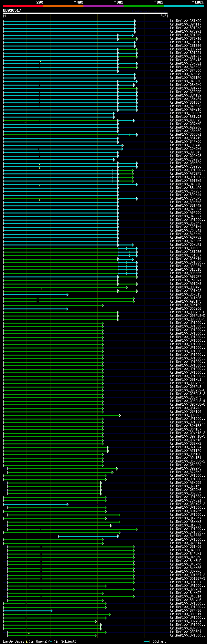
Task: Click hit label UniRef100_A3AAV2
Action: 186,237
